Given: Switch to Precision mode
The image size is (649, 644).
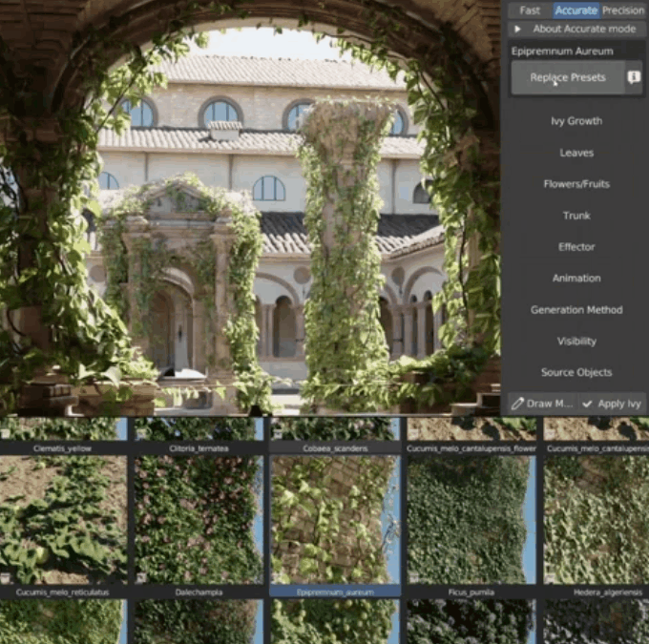Looking at the screenshot, I should coord(622,10).
